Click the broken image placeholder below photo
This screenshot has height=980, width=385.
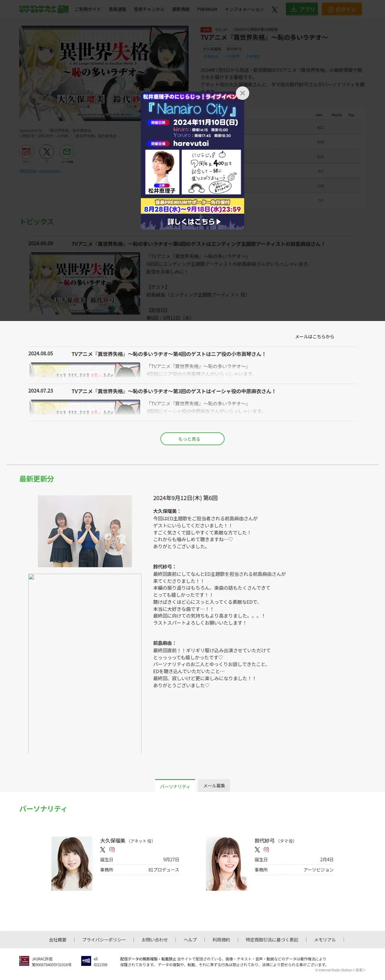(x=85, y=663)
